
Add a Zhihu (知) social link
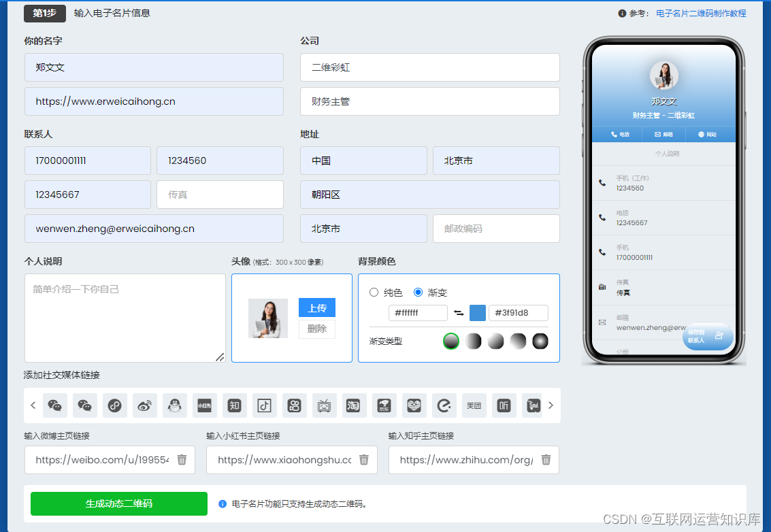point(235,405)
